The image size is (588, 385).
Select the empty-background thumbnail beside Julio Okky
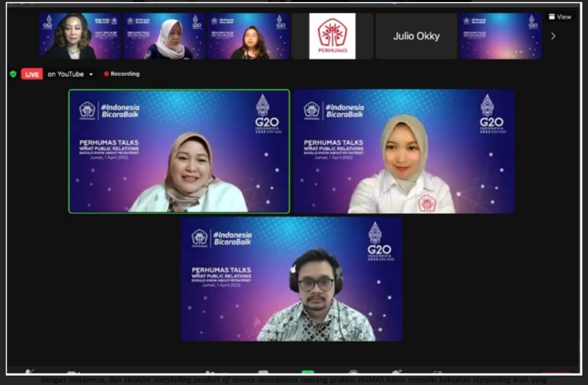coord(500,36)
